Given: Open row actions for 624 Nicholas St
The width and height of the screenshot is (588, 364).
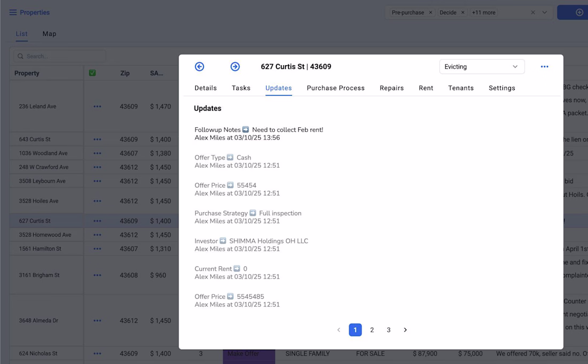Looking at the screenshot, I should (x=97, y=353).
